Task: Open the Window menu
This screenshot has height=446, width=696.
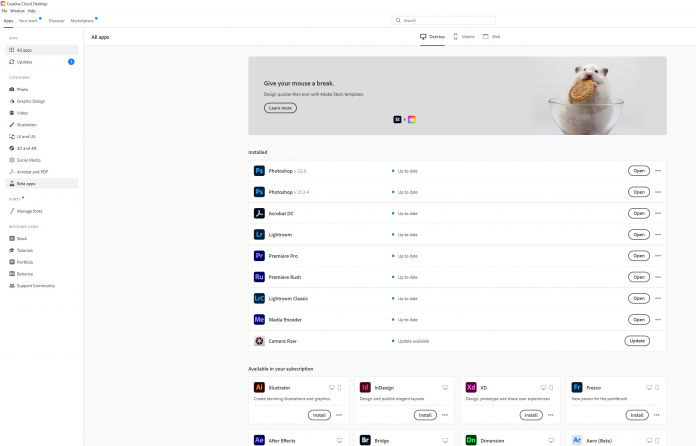Action: point(17,11)
